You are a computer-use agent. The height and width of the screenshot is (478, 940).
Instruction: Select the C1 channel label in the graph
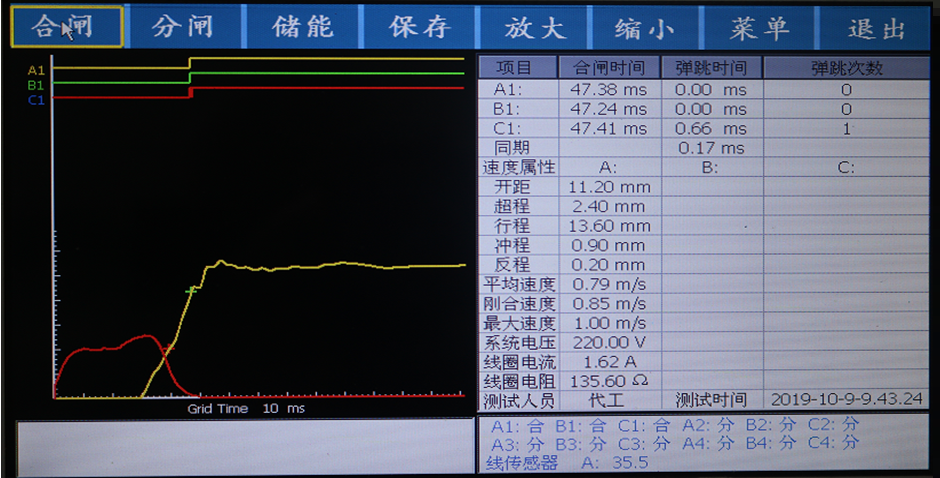click(x=36, y=99)
